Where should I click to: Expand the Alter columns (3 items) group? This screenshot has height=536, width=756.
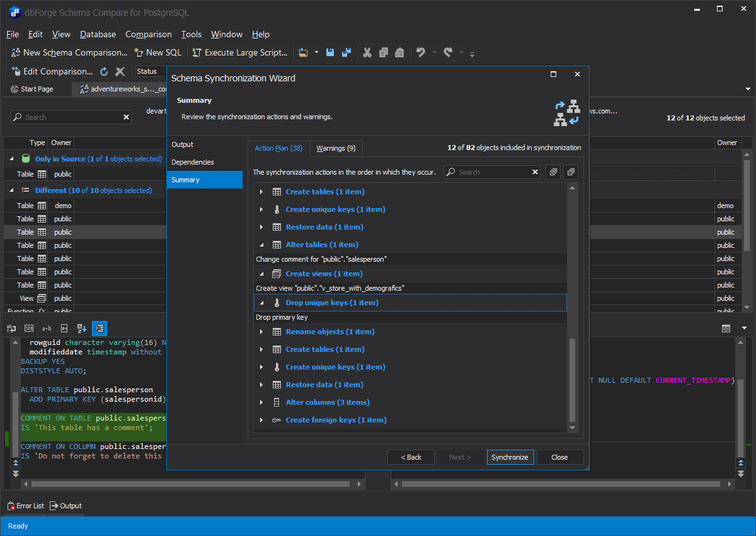[x=261, y=402]
